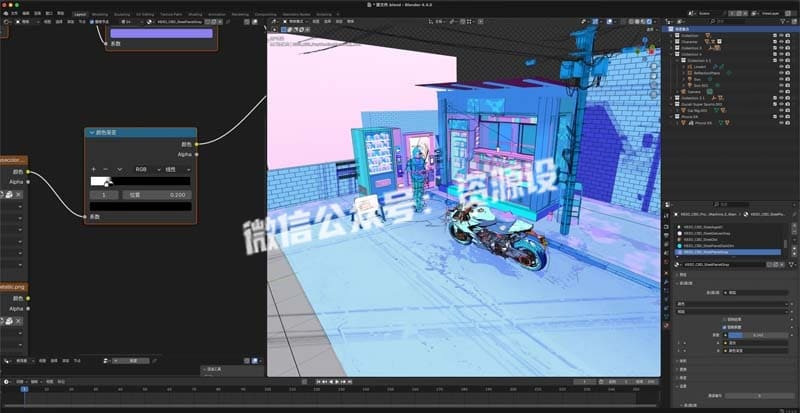800x413 pixels.
Task: Hide the Camera object using its eye icon
Action: pyautogui.click(x=781, y=91)
